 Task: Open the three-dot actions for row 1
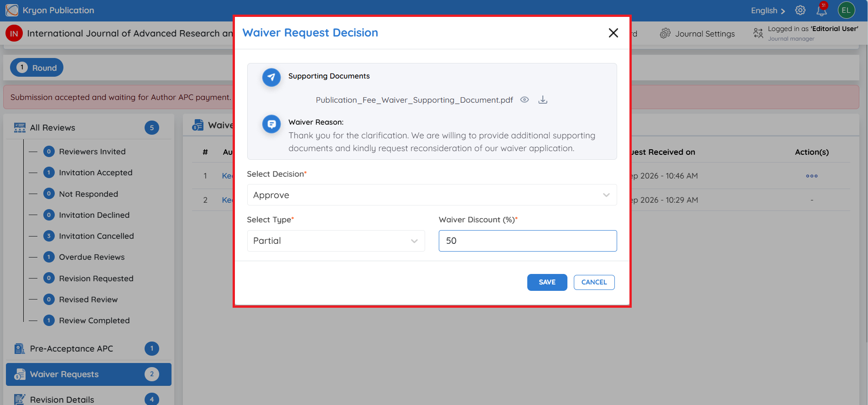point(811,176)
